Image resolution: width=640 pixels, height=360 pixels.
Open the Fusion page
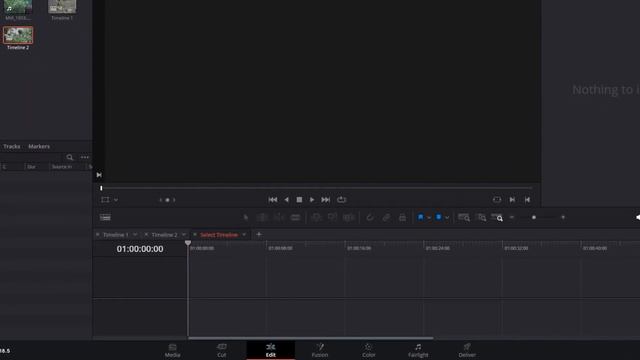pos(320,350)
